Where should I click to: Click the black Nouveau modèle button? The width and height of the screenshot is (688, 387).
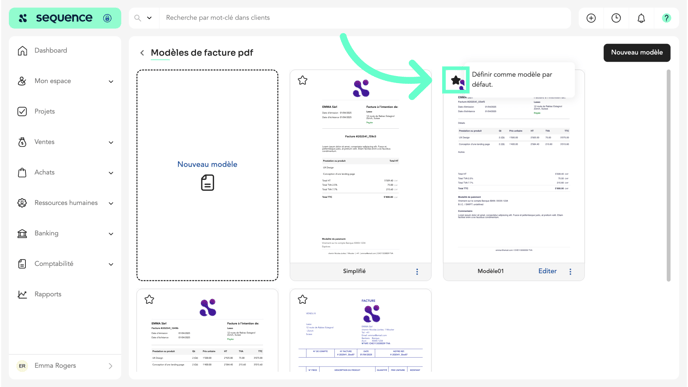637,53
